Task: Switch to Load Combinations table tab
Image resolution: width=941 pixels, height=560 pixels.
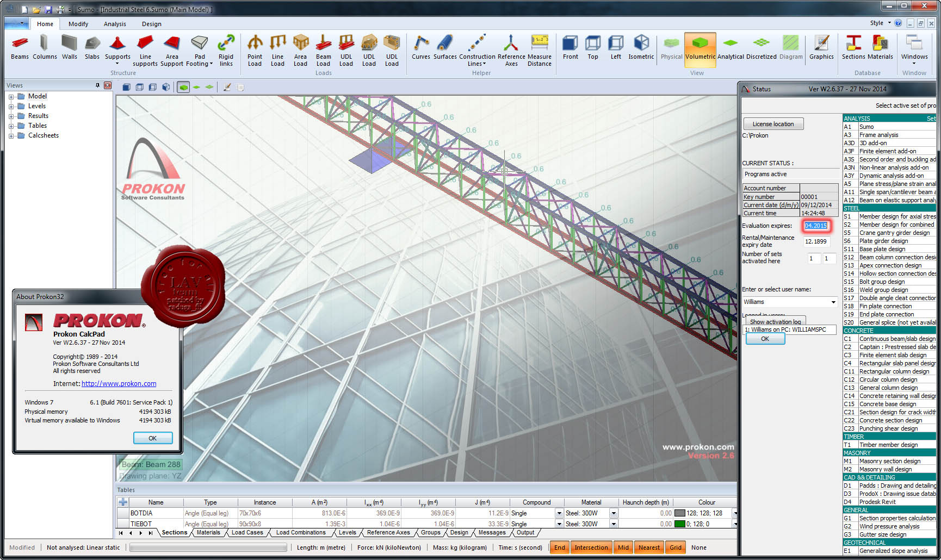Action: (301, 533)
